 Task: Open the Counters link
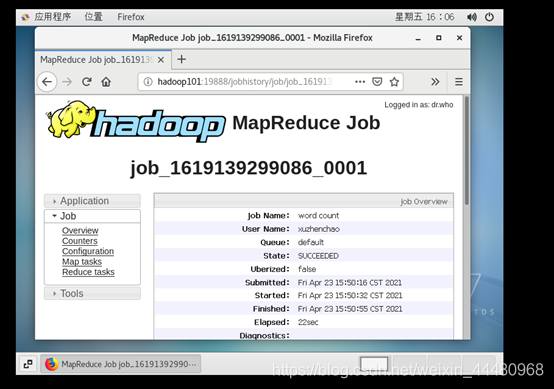[x=80, y=241]
